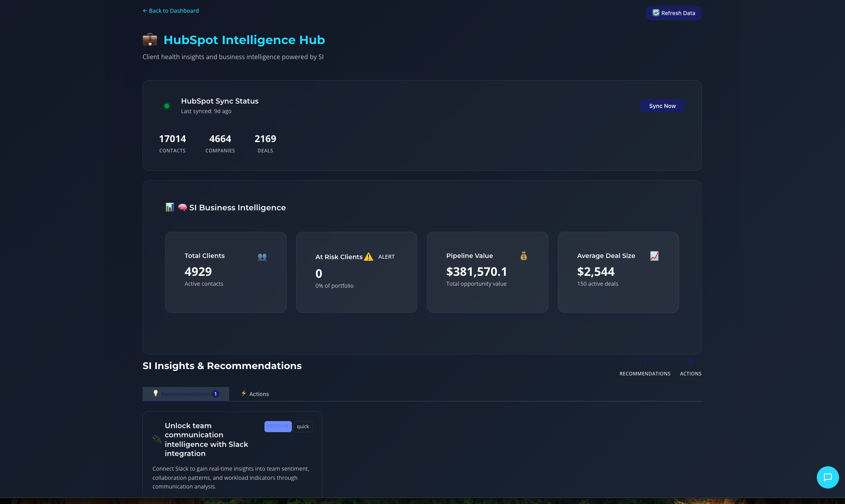Viewport: 845px width, 504px height.
Task: Follow the Back to Dashboard link
Action: coord(170,11)
